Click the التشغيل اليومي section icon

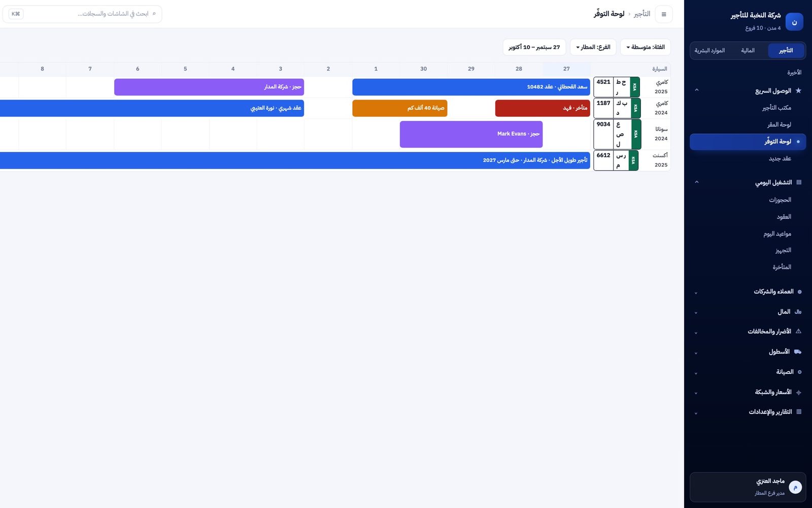[x=799, y=182]
